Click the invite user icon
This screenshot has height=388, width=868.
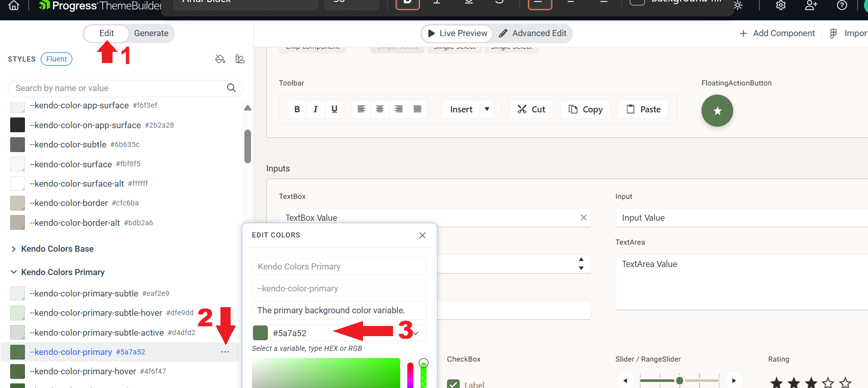811,6
